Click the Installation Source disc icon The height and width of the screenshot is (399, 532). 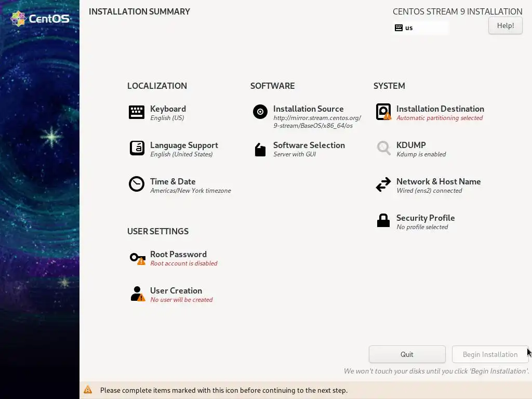[260, 112]
